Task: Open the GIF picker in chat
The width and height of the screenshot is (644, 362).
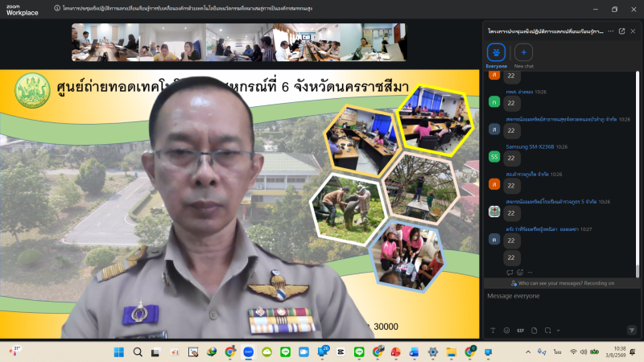Action: [520, 331]
